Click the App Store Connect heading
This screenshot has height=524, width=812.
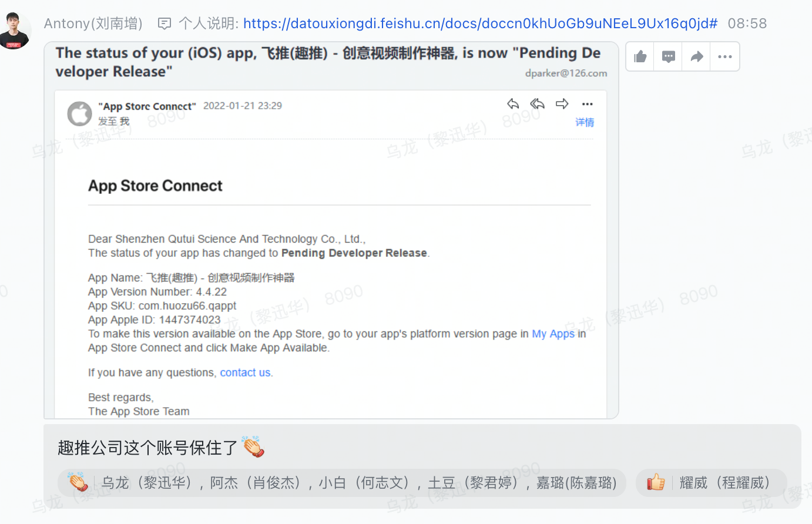click(x=155, y=186)
